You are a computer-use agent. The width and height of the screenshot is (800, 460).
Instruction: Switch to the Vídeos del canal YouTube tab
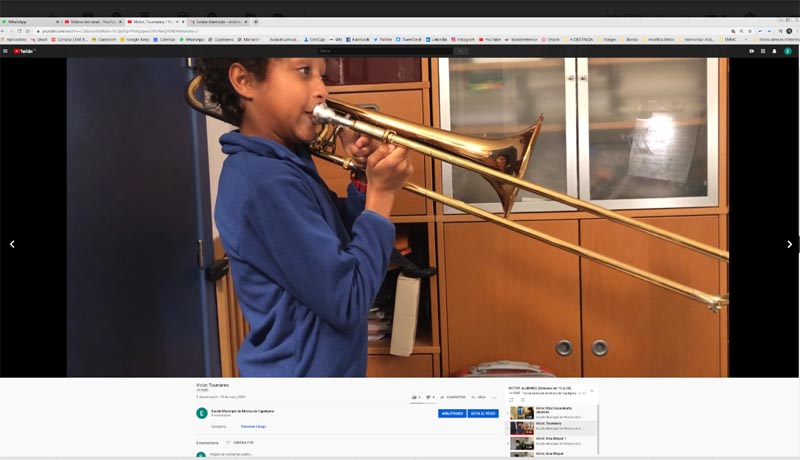tap(92, 22)
